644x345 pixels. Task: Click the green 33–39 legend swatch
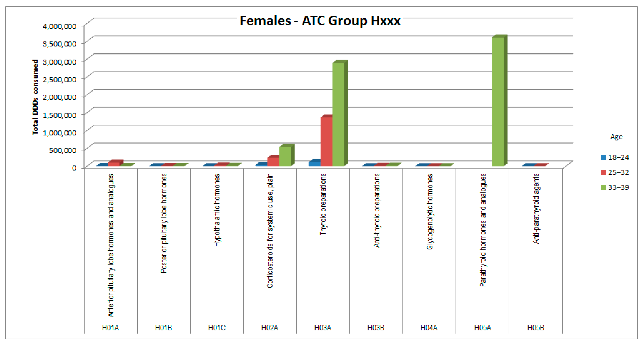tap(603, 187)
